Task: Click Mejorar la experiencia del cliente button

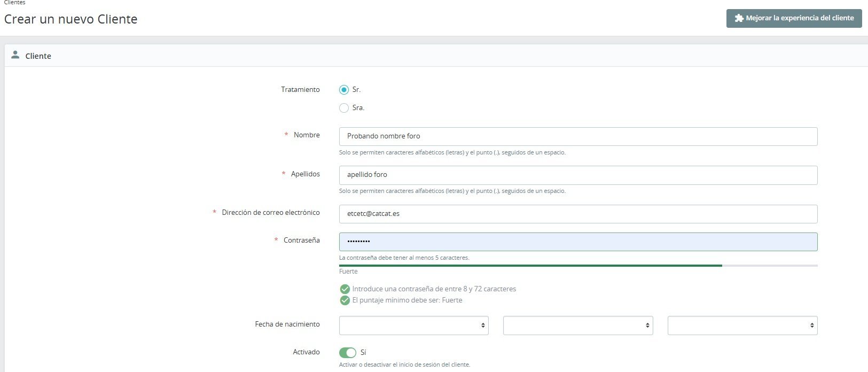Action: [794, 18]
